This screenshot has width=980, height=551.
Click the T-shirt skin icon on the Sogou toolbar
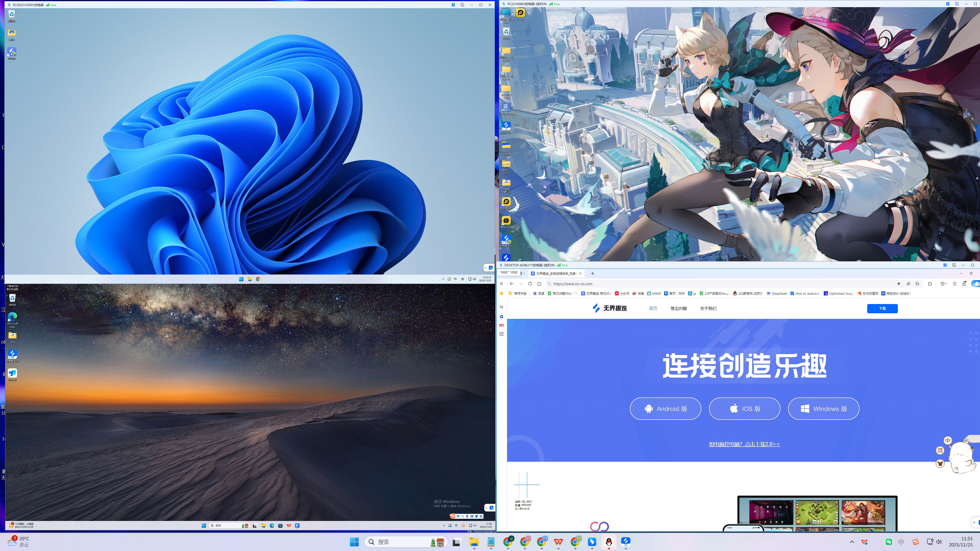pyautogui.click(x=477, y=516)
